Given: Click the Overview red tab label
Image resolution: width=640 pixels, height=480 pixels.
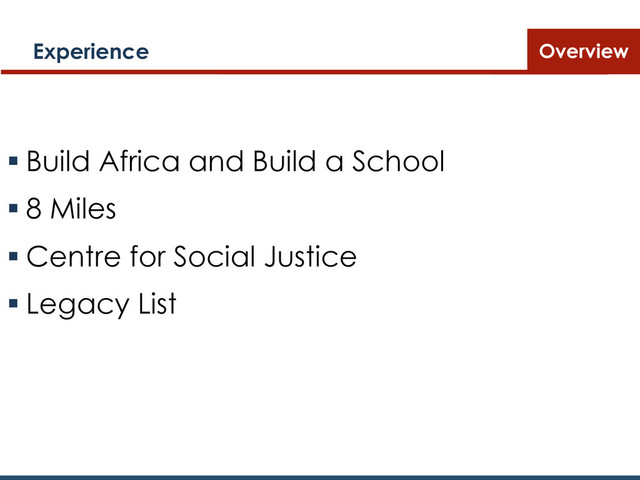Looking at the screenshot, I should coord(583,51).
